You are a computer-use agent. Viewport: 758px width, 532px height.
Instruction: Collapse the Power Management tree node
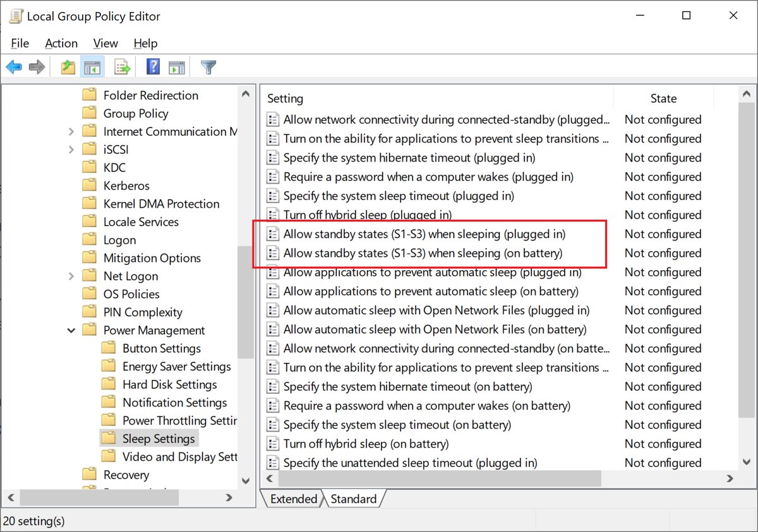pyautogui.click(x=71, y=330)
